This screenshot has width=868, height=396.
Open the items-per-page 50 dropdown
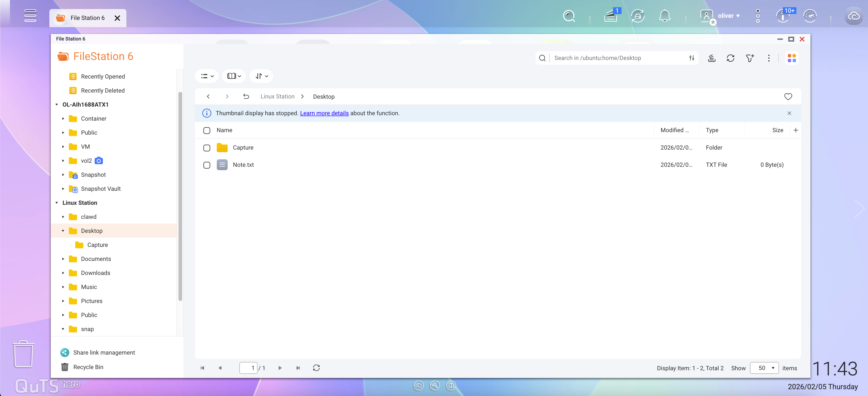[x=764, y=368]
